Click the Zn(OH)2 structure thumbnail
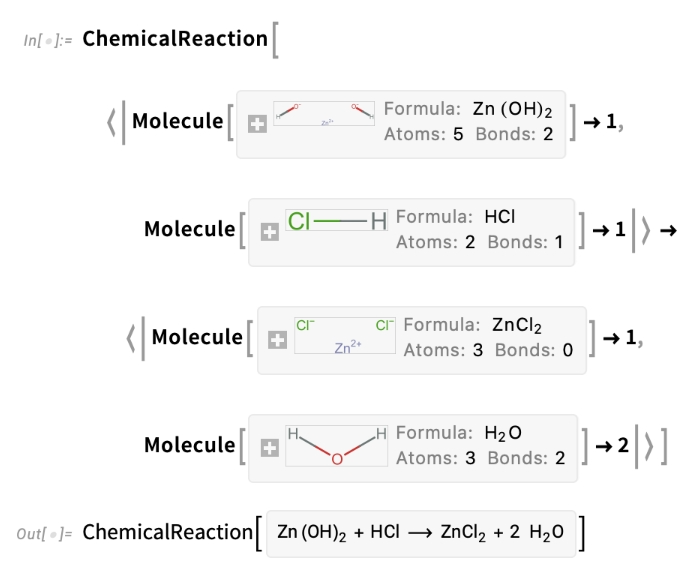Image resolution: width=688 pixels, height=572 pixels. pos(324,114)
